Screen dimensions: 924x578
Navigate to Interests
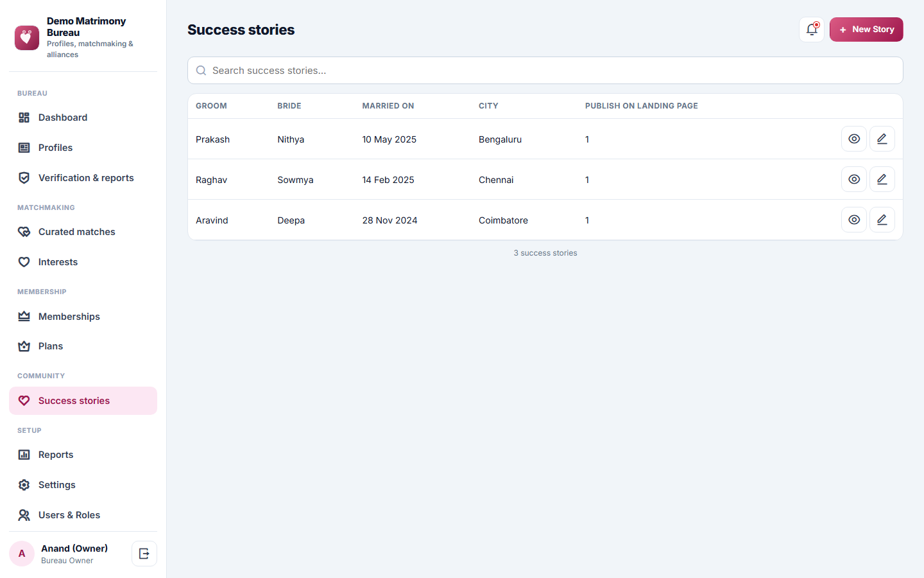pos(83,262)
